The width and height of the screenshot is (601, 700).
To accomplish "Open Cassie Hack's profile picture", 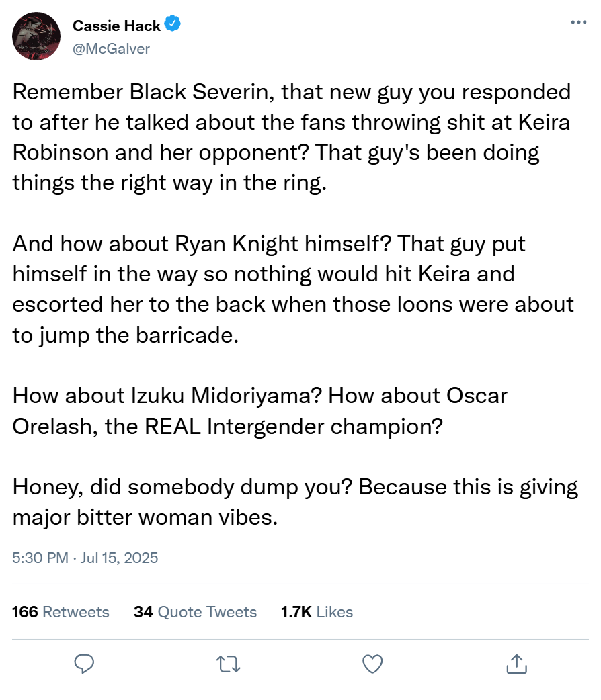I will tap(37, 36).
